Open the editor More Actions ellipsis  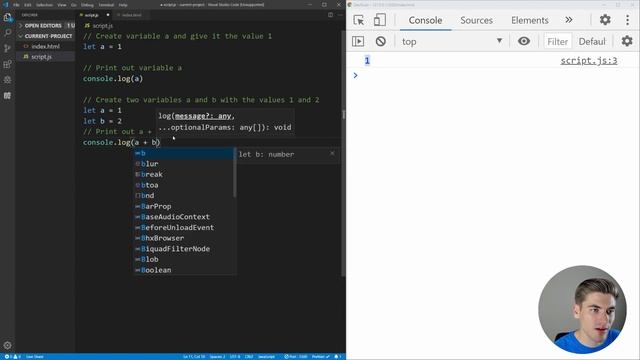[x=340, y=15]
